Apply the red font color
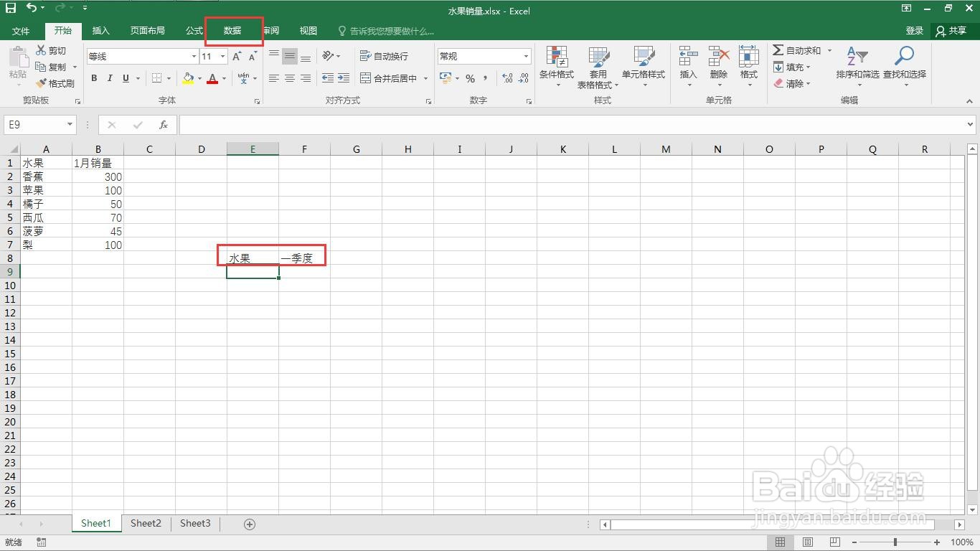 pyautogui.click(x=212, y=78)
